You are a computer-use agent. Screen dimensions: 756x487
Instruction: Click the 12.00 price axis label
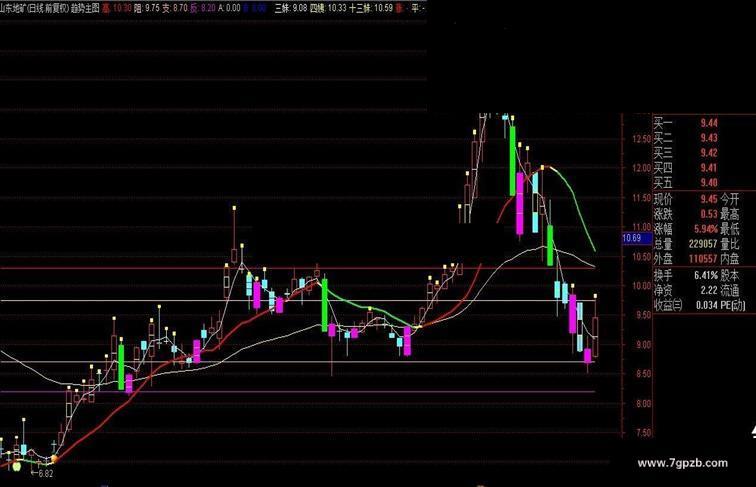click(642, 169)
